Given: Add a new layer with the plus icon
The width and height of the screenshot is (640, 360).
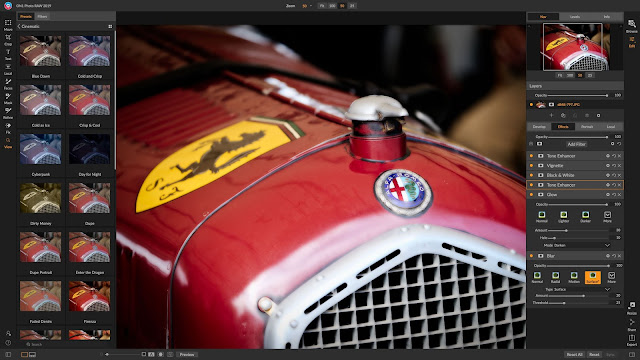Looking at the screenshot, I should click(551, 116).
